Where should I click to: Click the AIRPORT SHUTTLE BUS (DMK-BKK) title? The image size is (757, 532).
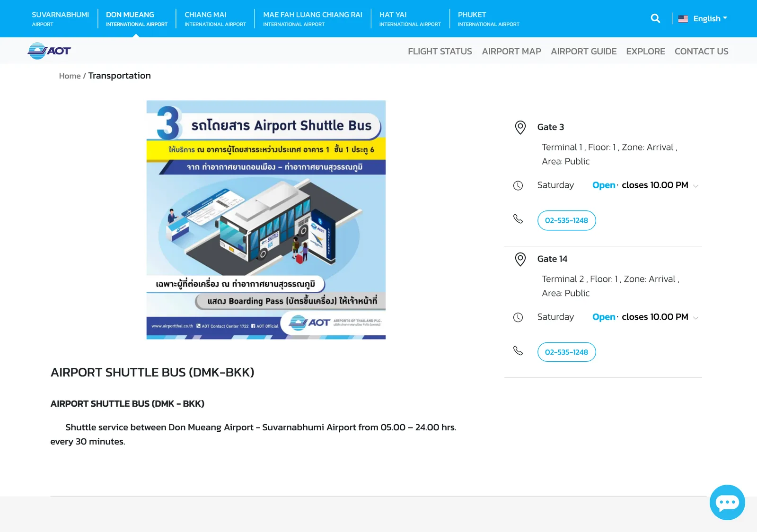click(x=152, y=373)
